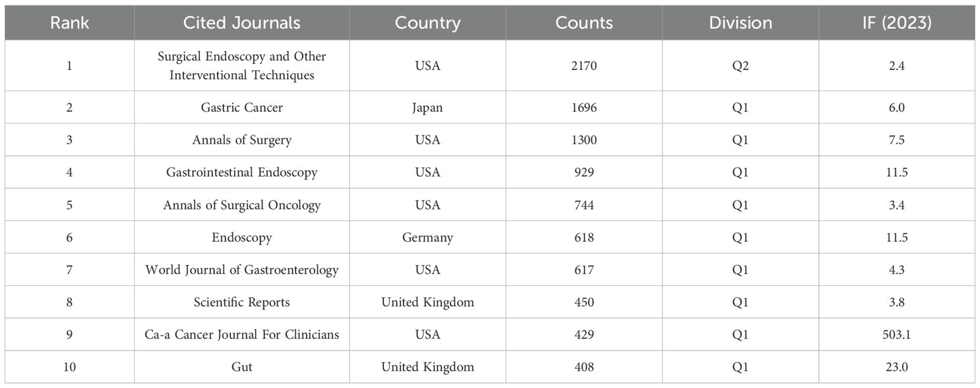Click the Division column header
This screenshot has height=388, width=980.
(x=740, y=23)
